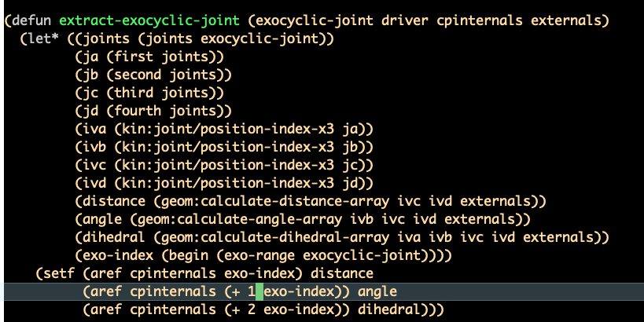This screenshot has height=322, width=644.
Task: Click the word fourth
Action: click(x=138, y=111)
